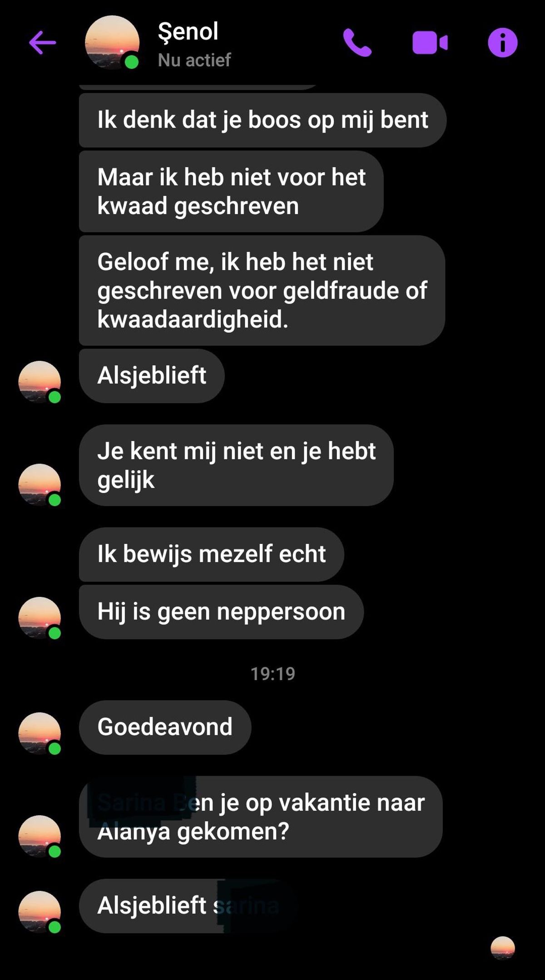The width and height of the screenshot is (545, 980).
Task: Select message 'Maar ik heb niet voor het kwaad geschreven'
Action: coord(231,192)
